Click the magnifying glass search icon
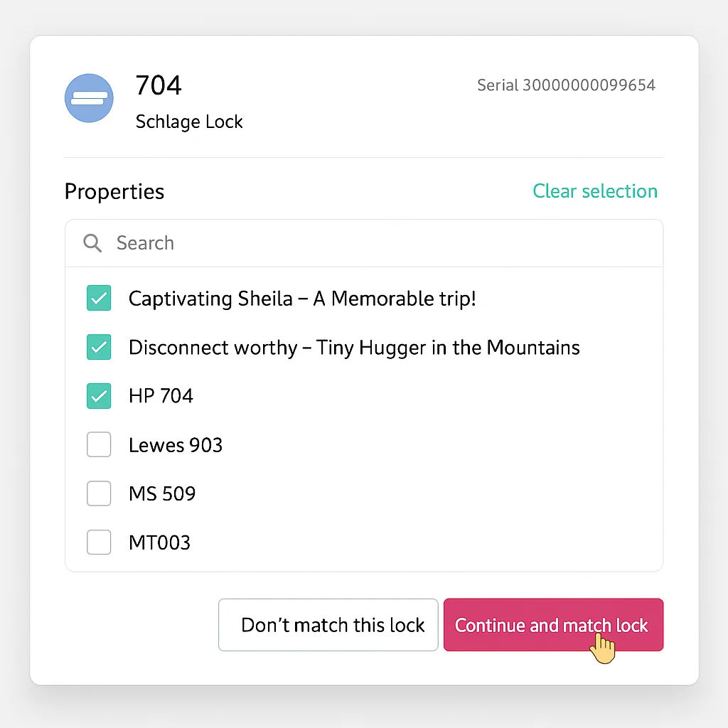728x728 pixels. [x=92, y=243]
